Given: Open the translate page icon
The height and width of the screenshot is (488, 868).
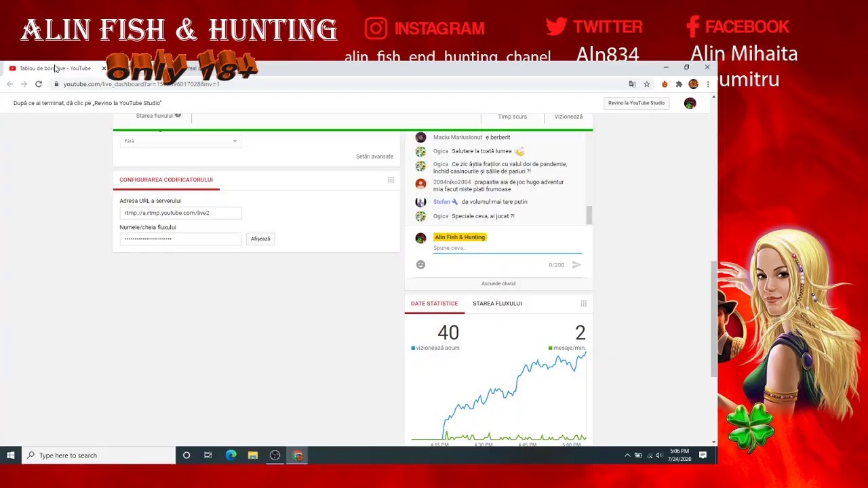Looking at the screenshot, I should pos(633,84).
